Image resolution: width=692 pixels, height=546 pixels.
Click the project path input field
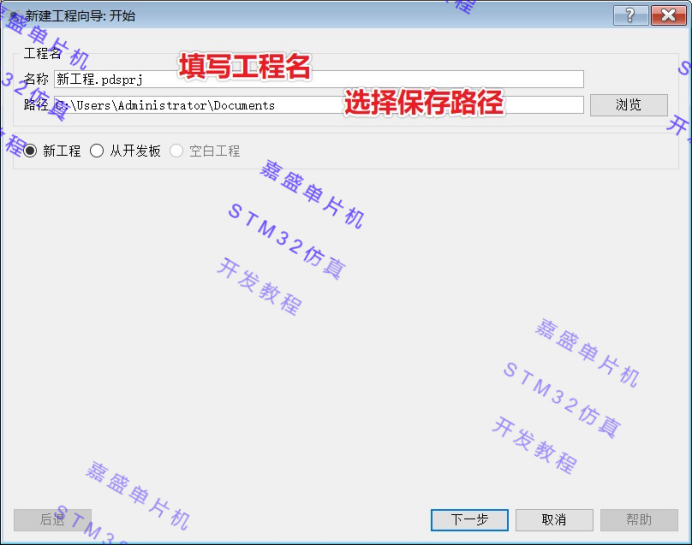tap(319, 105)
